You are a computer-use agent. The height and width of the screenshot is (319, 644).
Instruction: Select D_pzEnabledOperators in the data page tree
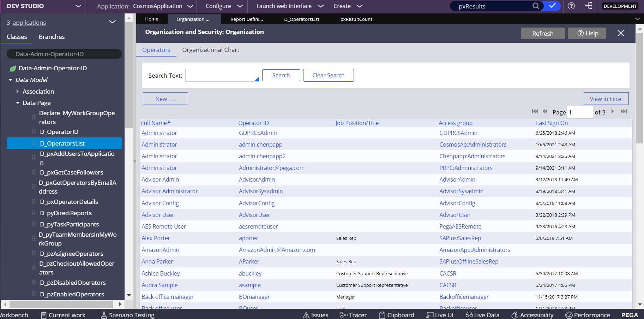tap(72, 294)
